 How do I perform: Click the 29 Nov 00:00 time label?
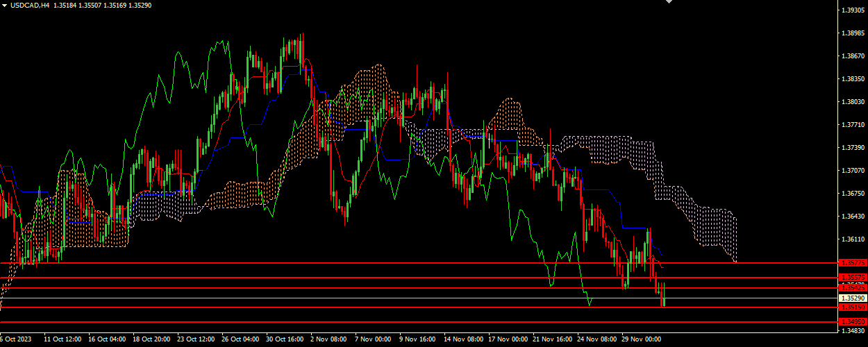[642, 341]
